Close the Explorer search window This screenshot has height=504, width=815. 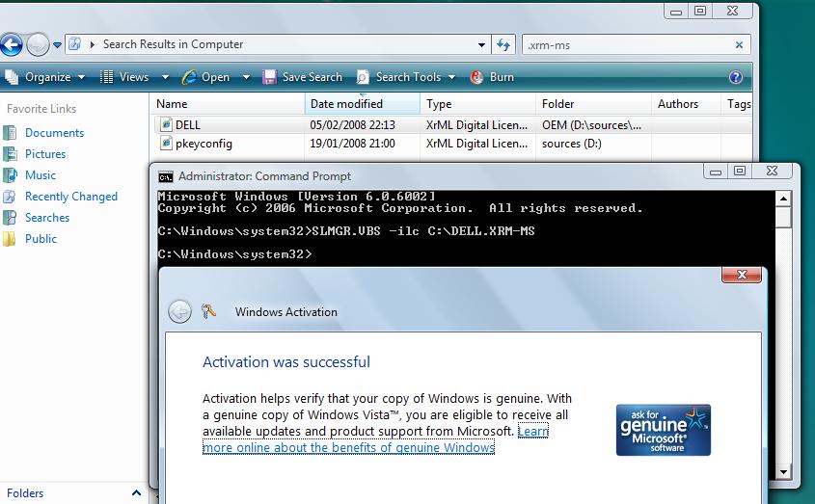click(732, 11)
